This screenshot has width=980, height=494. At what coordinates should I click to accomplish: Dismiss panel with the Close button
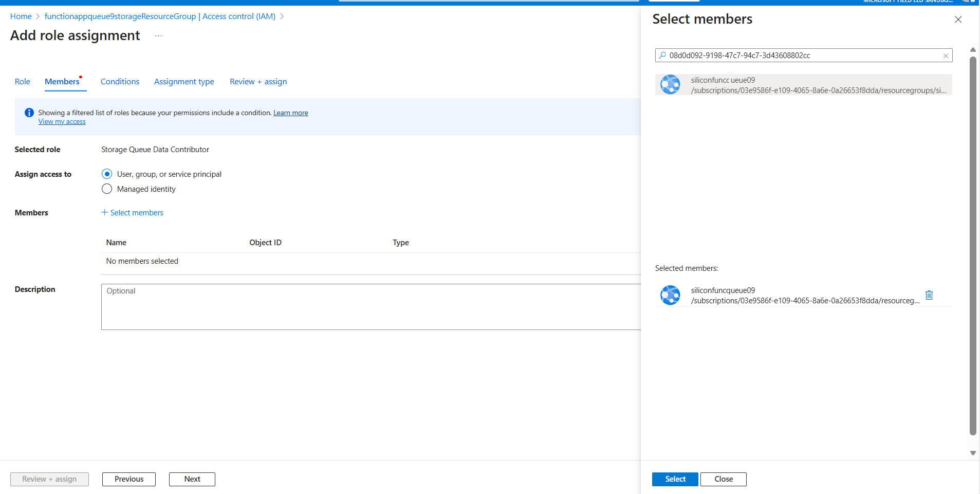pos(724,479)
